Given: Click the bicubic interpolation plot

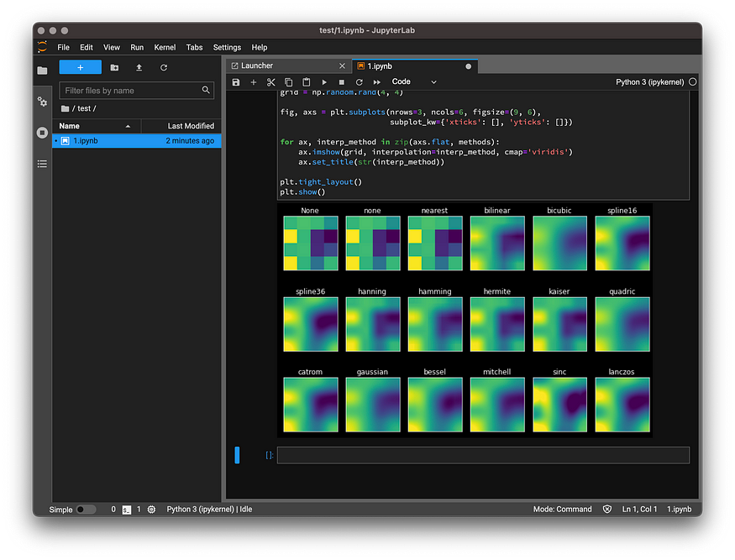Looking at the screenshot, I should tap(559, 243).
